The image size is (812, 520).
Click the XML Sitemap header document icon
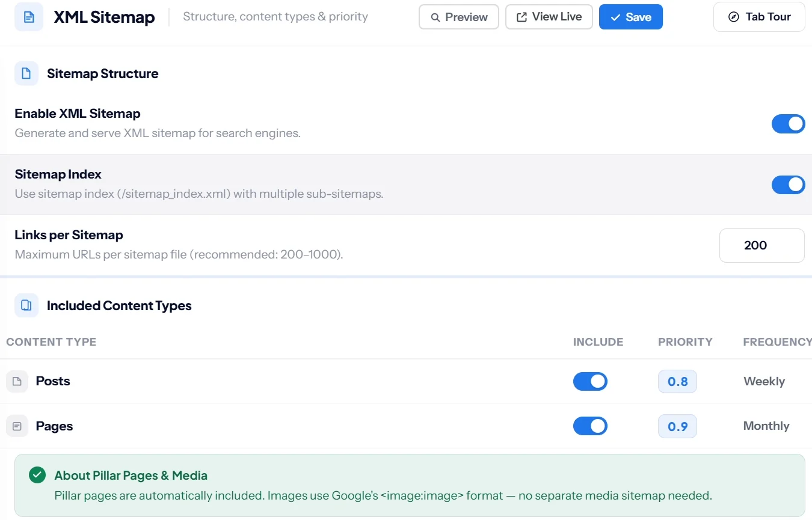click(29, 17)
